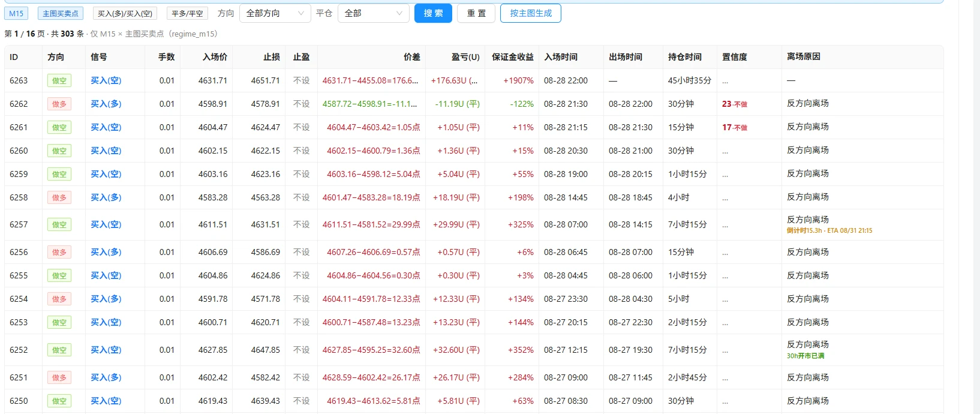This screenshot has width=980, height=414.
Task: Click ID cell 6263
Action: tap(19, 80)
